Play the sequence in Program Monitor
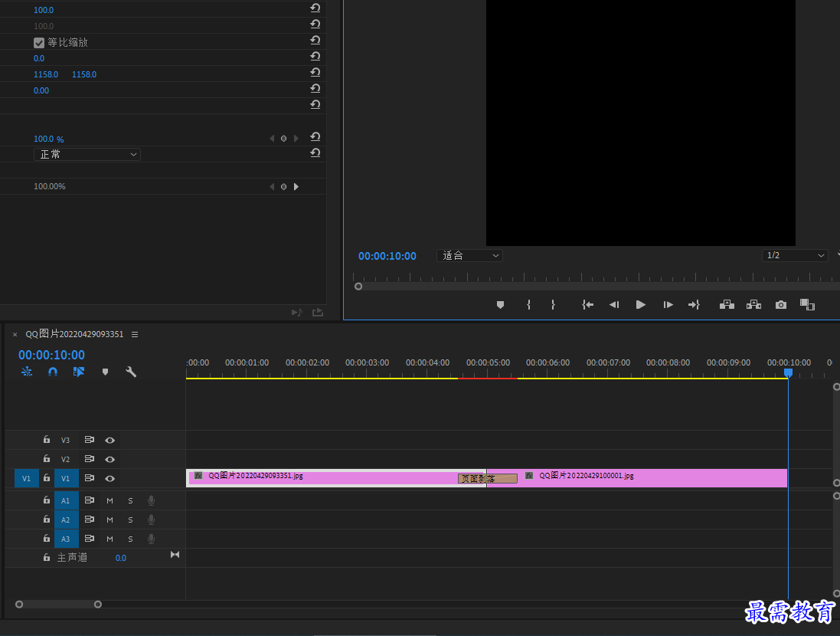 [640, 305]
